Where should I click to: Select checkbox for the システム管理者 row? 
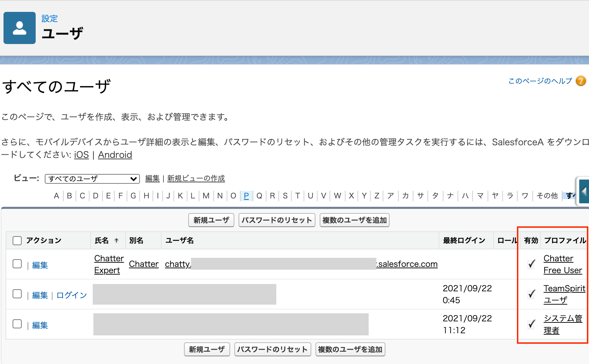(17, 324)
